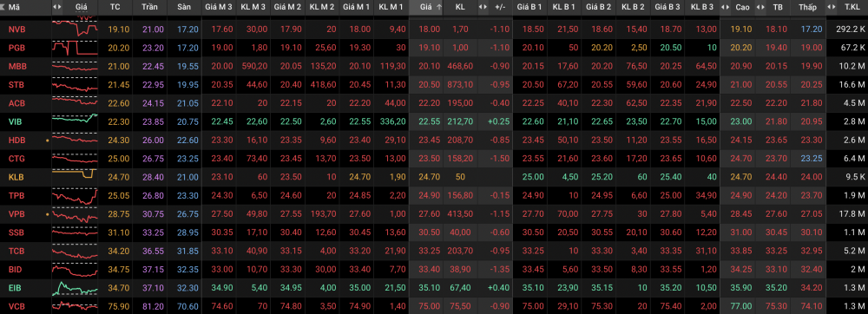Open the VIB green sparkline chart
Screen dimensions: 868x314
(x=75, y=121)
